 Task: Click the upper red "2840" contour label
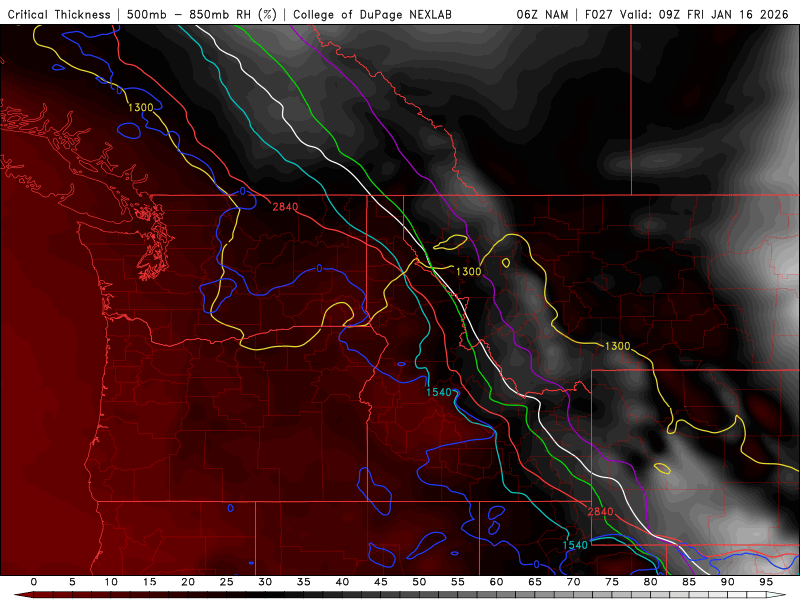(285, 207)
